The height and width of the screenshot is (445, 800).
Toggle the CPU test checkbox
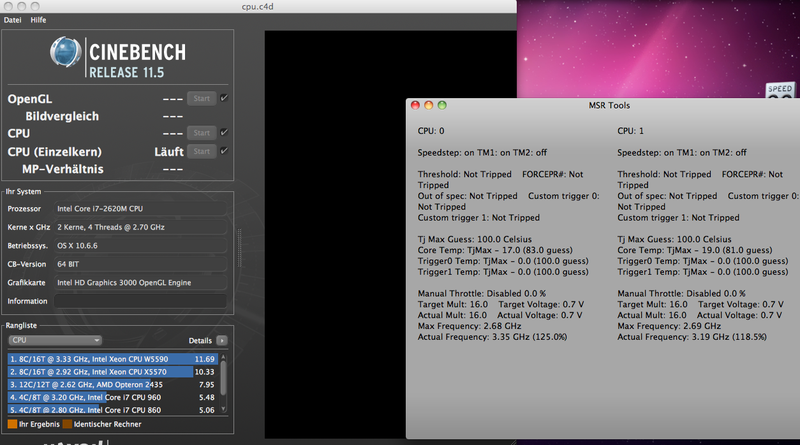(x=223, y=132)
